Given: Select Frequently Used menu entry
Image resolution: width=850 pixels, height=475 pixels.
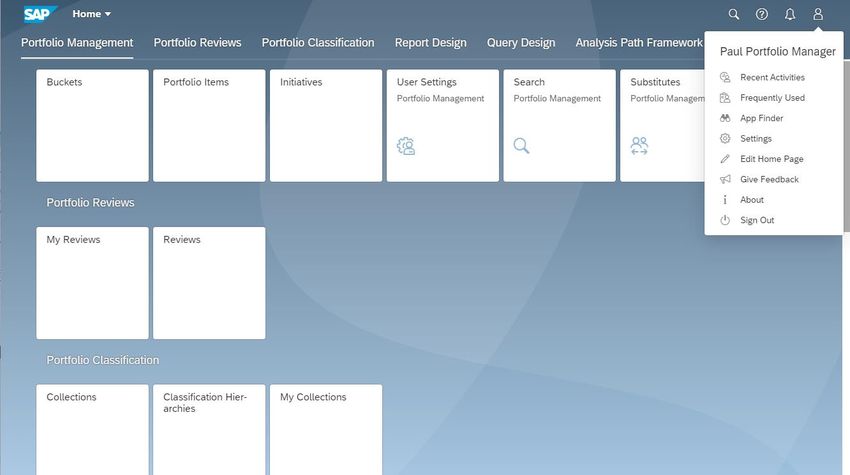Looking at the screenshot, I should (773, 98).
